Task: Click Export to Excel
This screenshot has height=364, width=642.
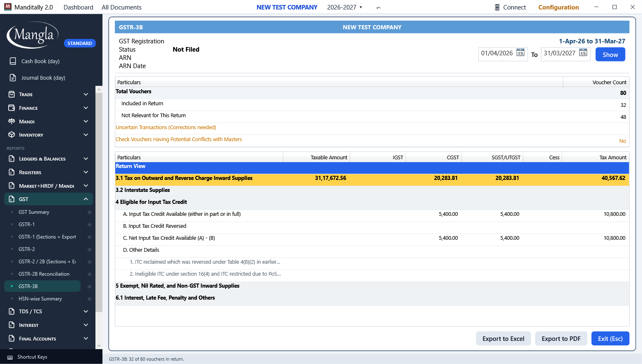Action: coord(503,338)
